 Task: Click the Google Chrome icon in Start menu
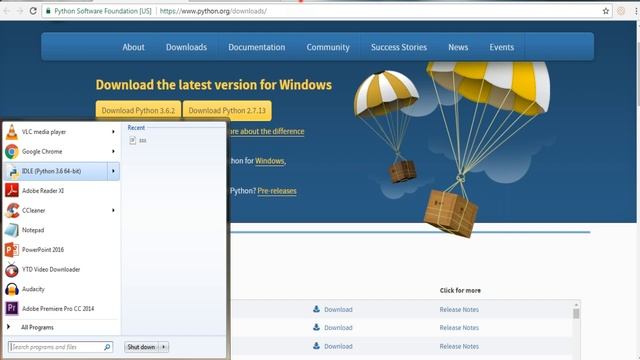[x=12, y=151]
